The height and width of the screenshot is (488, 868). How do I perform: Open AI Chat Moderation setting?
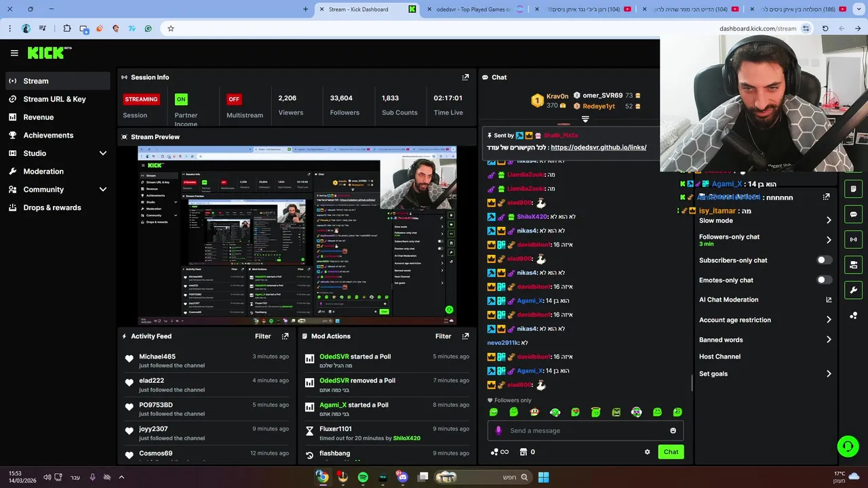pos(728,300)
